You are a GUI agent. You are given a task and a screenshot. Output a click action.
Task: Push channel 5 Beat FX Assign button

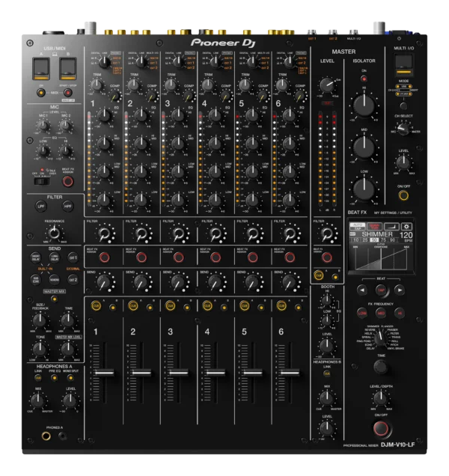click(253, 257)
